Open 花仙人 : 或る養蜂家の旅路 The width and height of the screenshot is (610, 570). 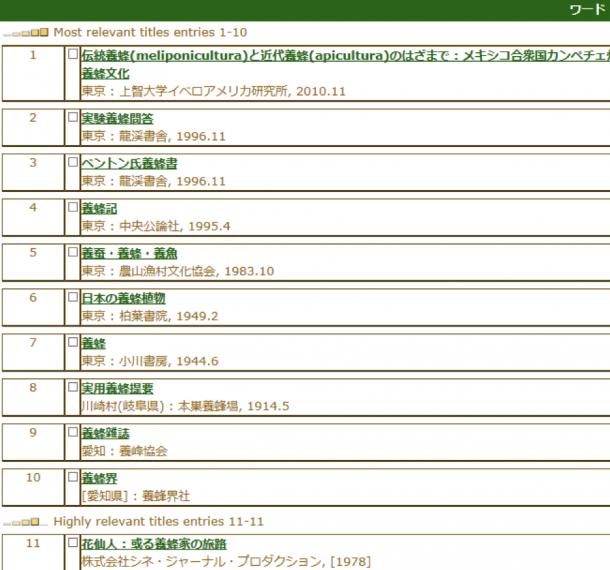tap(154, 544)
